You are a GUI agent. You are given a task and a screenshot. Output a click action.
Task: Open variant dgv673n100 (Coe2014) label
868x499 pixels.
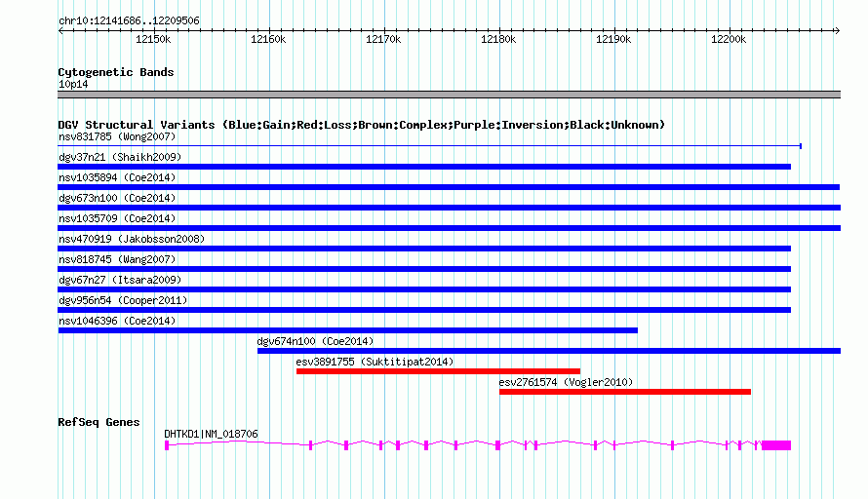point(117,198)
